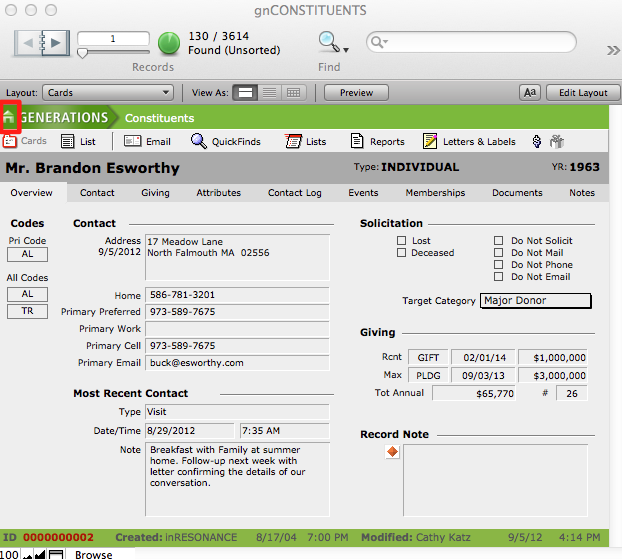Check the Deceased checkbox
The height and width of the screenshot is (559, 622).
coord(401,253)
